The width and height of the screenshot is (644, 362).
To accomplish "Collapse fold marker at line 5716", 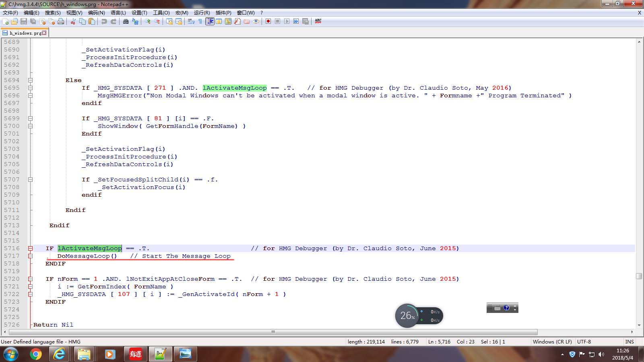I will coord(30,248).
